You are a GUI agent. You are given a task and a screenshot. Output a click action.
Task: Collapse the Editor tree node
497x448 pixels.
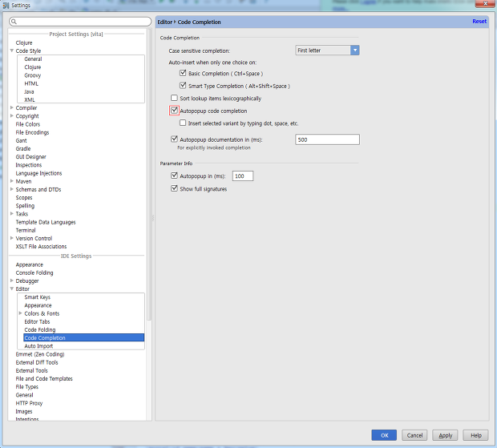click(12, 289)
